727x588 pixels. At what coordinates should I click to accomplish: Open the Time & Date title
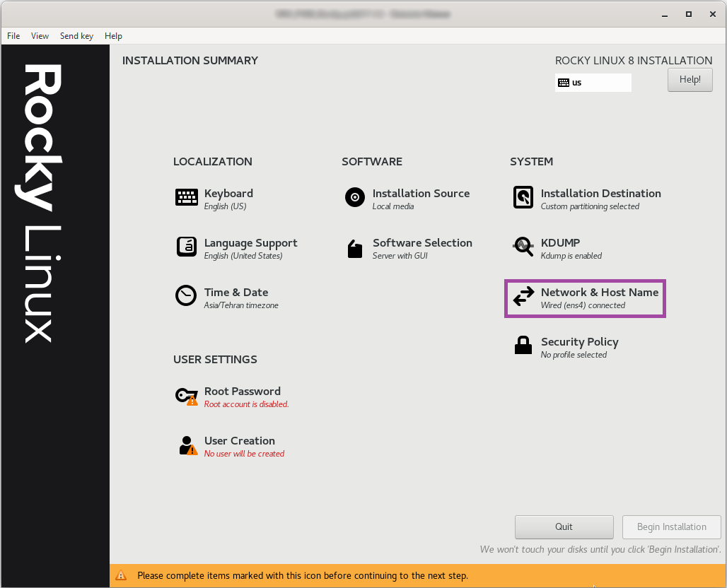[x=236, y=293]
